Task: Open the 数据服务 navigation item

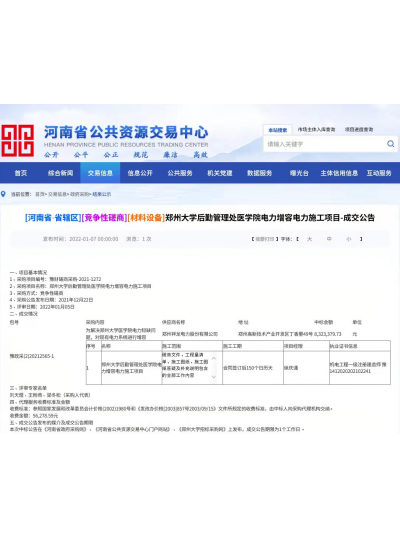Action: (x=259, y=173)
